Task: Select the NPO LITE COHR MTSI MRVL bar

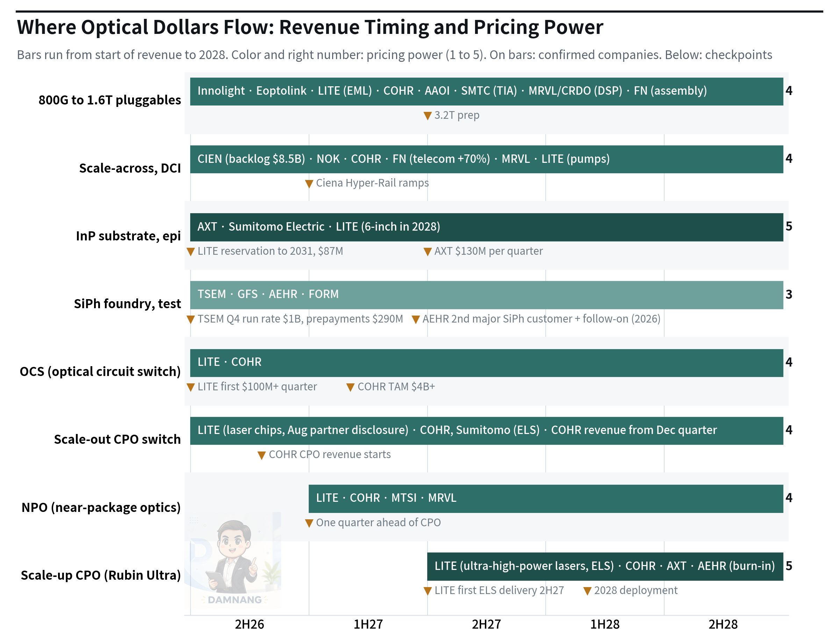Action: (546, 498)
